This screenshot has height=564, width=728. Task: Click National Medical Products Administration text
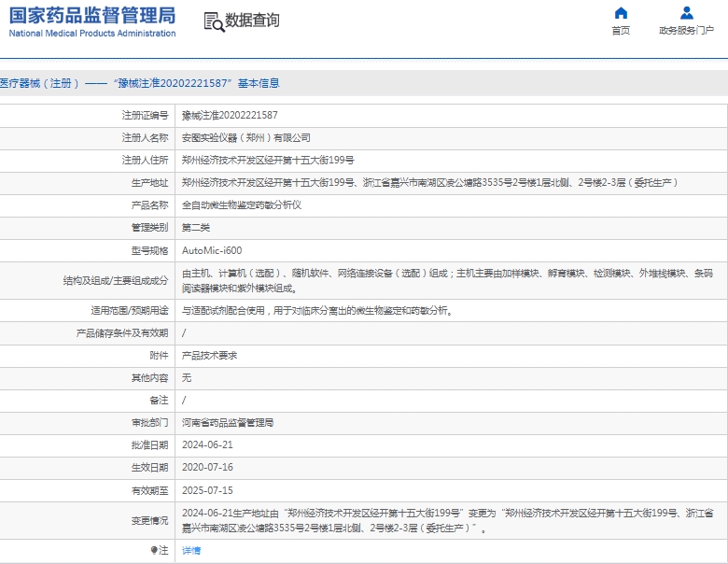(x=92, y=34)
